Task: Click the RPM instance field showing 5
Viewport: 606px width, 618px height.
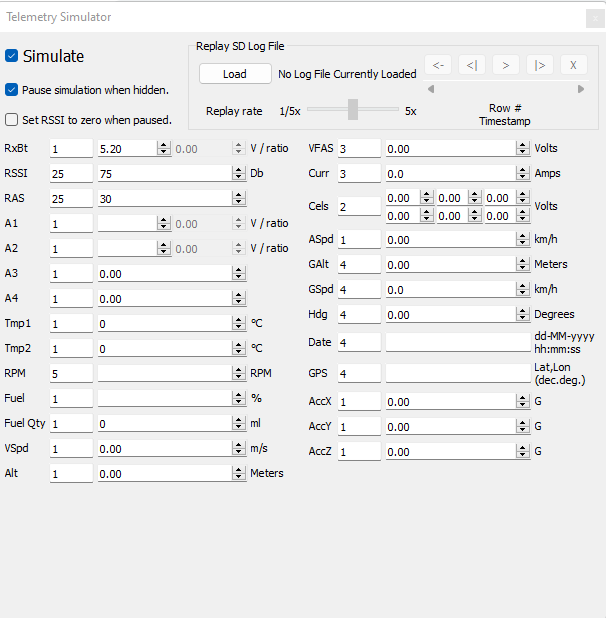Action: (71, 373)
